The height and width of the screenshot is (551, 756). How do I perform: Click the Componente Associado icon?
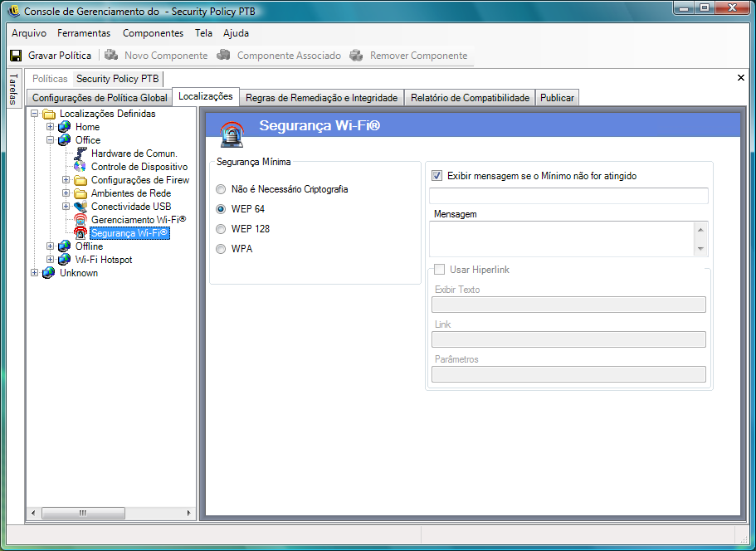(223, 55)
